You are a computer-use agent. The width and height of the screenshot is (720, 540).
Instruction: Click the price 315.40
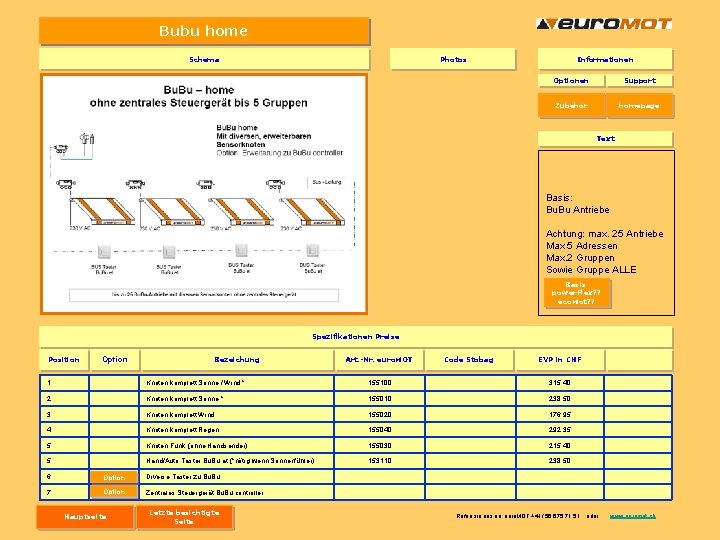559,382
